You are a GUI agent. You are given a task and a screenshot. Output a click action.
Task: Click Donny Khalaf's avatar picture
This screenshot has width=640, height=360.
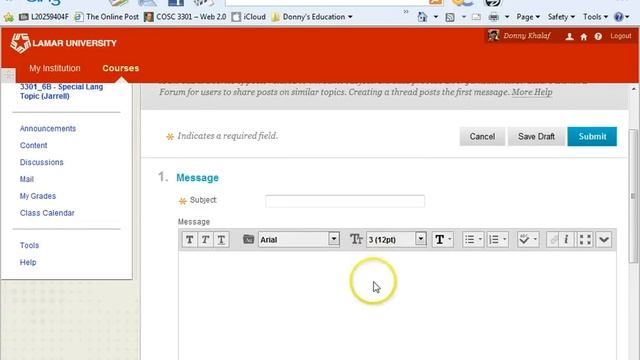pyautogui.click(x=493, y=36)
